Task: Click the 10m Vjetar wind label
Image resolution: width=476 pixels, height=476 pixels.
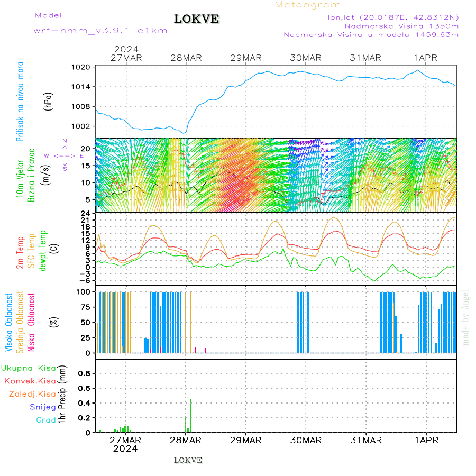Action: coord(20,179)
